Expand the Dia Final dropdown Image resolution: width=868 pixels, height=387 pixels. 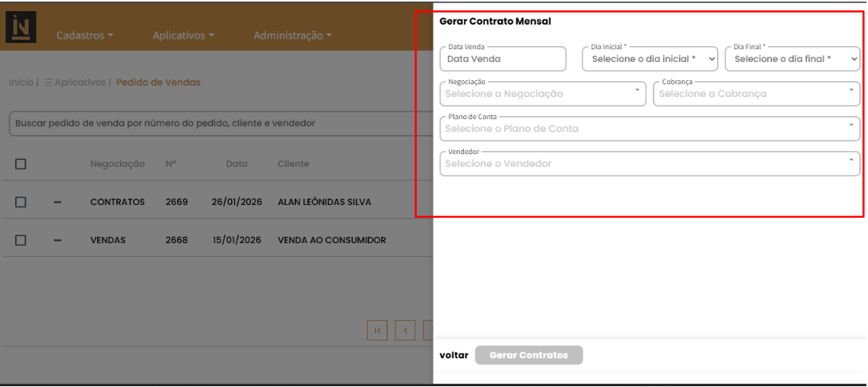(x=792, y=59)
